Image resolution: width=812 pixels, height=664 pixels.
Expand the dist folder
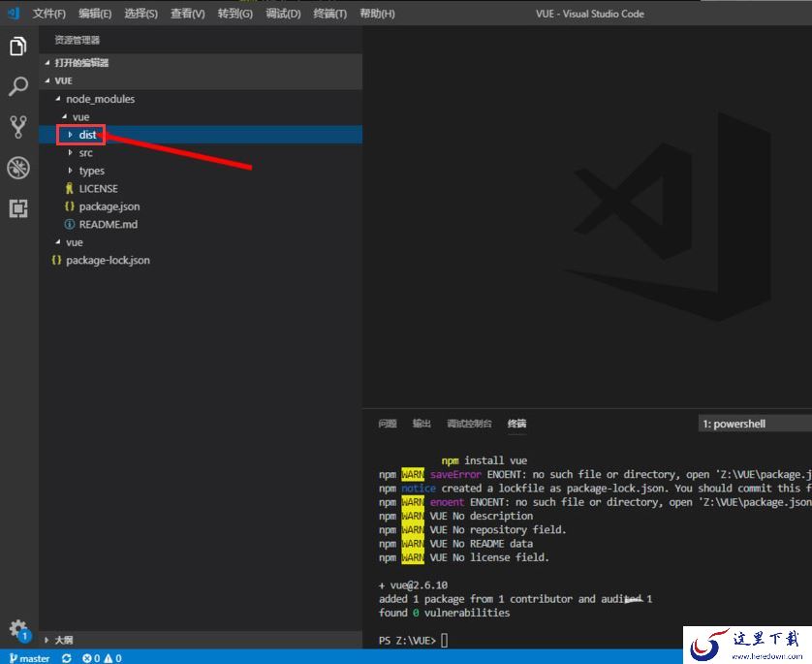71,135
